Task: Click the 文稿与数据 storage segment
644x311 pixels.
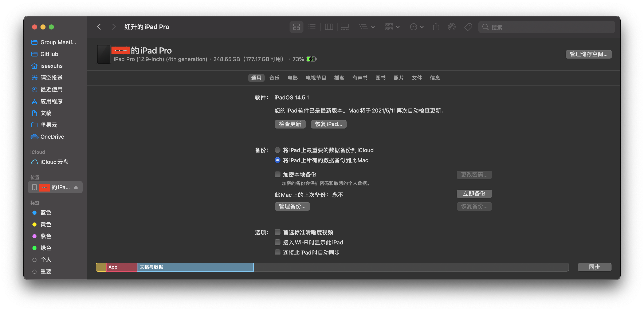Action: coord(196,267)
